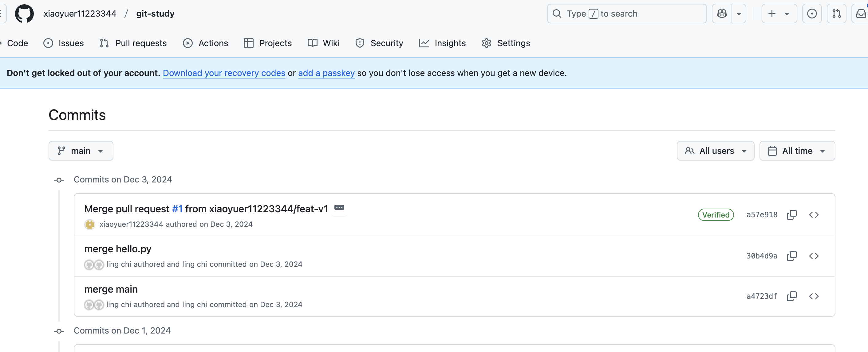Browse repository at commit a57e918
This screenshot has width=868, height=352.
(x=814, y=215)
